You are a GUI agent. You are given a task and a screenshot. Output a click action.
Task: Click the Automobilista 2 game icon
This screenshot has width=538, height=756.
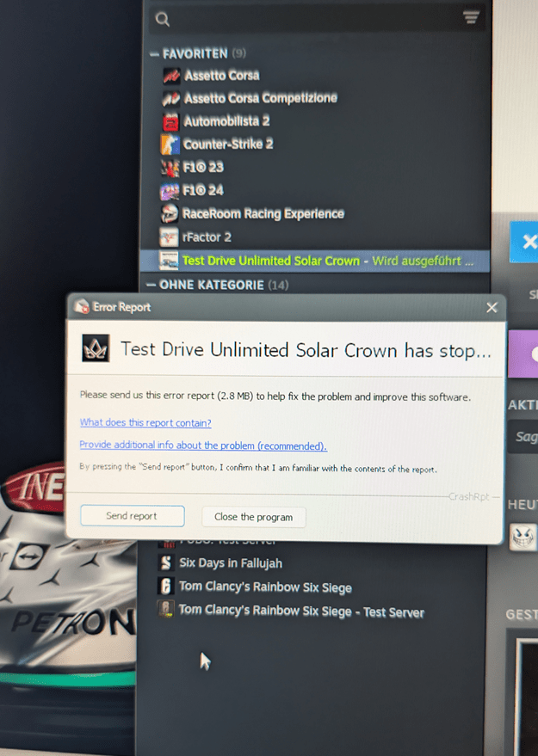170,121
